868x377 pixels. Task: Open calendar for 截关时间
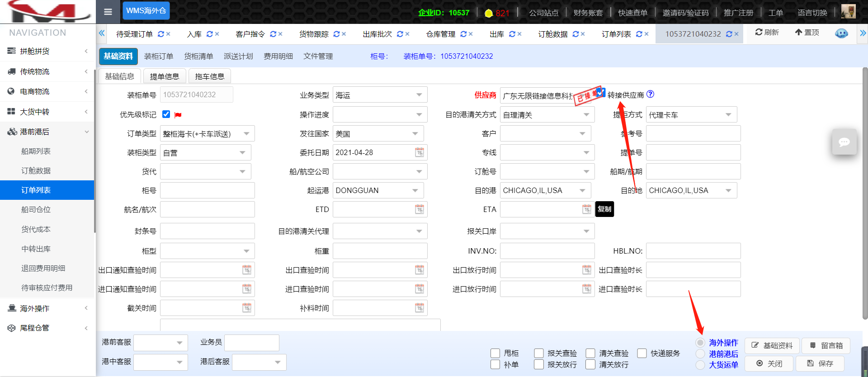(247, 308)
